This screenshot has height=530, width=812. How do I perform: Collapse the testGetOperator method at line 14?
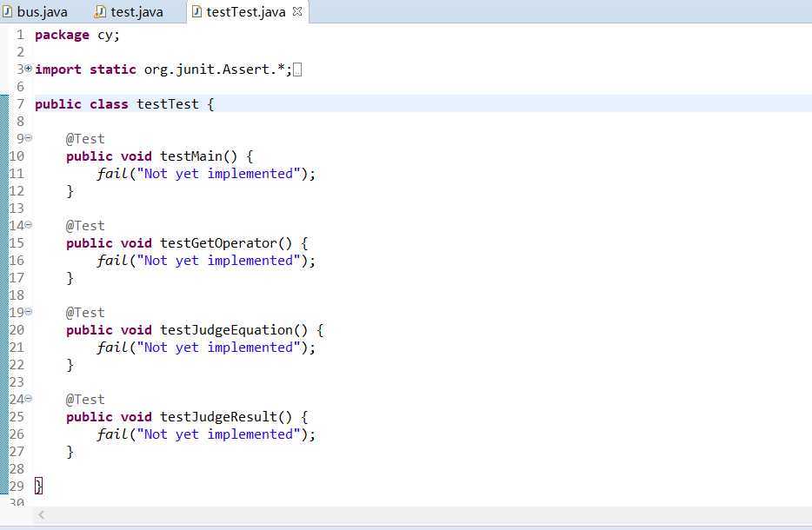click(x=29, y=225)
